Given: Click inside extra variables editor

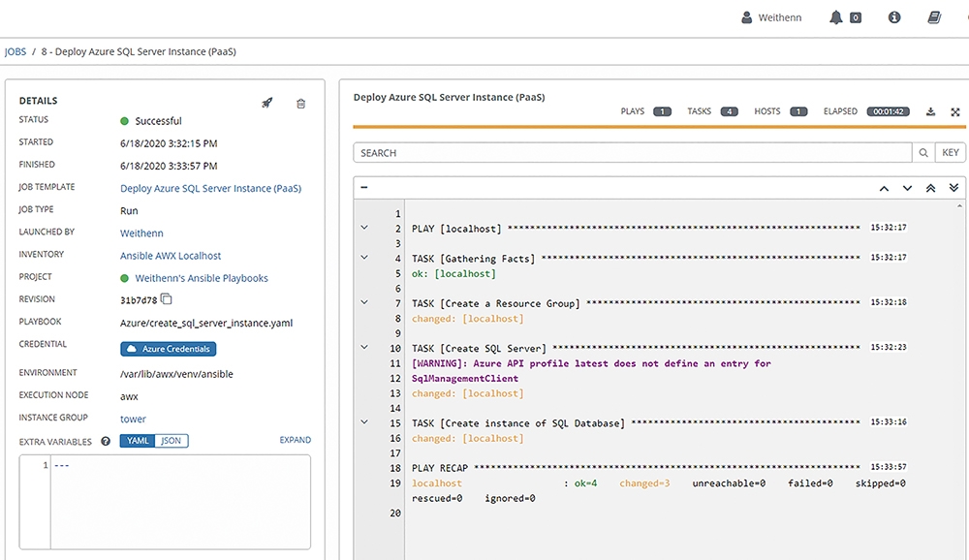Looking at the screenshot, I should (x=180, y=502).
